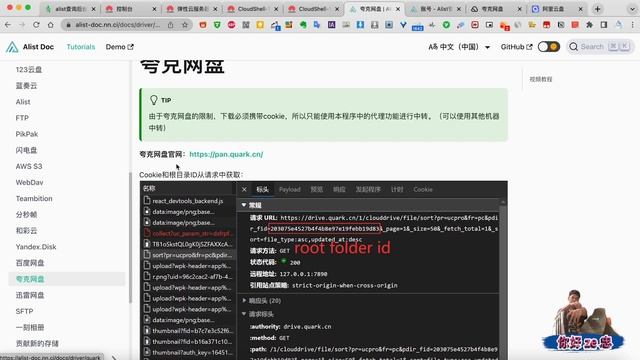Select Alist in the sidebar

click(x=23, y=102)
